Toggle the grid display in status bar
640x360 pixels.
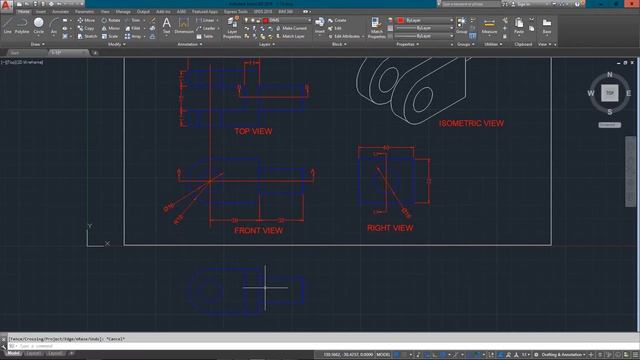(396, 355)
